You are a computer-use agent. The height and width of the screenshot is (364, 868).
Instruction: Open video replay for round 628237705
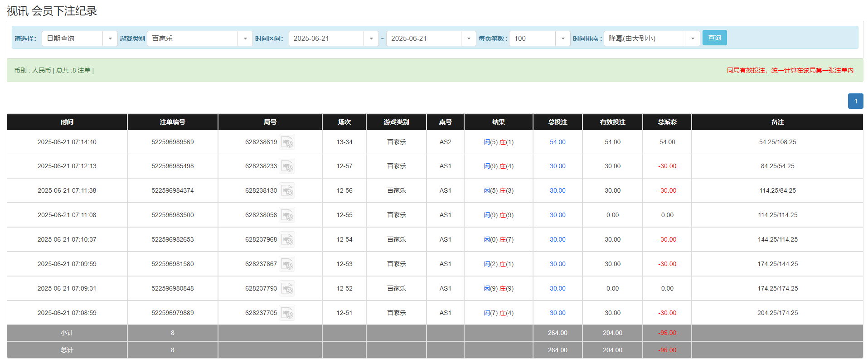click(287, 313)
